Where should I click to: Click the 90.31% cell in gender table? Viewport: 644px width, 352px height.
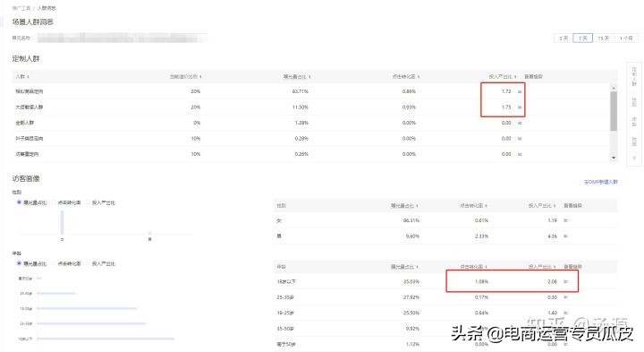[411, 220]
